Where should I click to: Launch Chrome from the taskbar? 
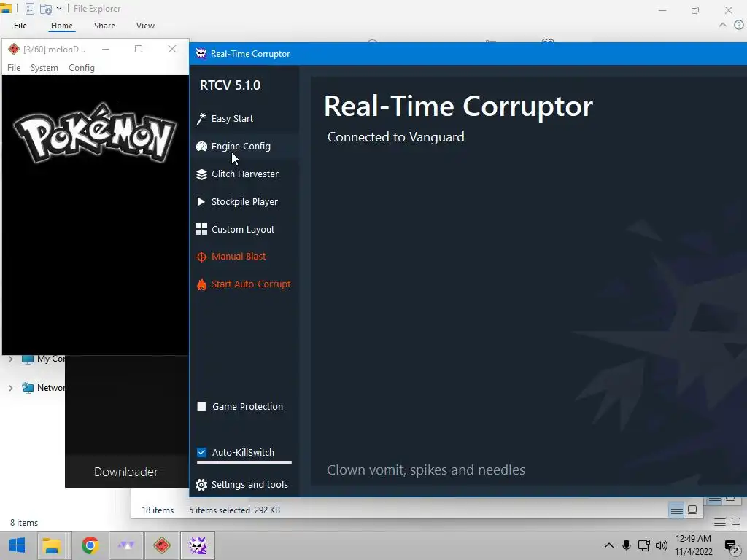[x=90, y=545]
